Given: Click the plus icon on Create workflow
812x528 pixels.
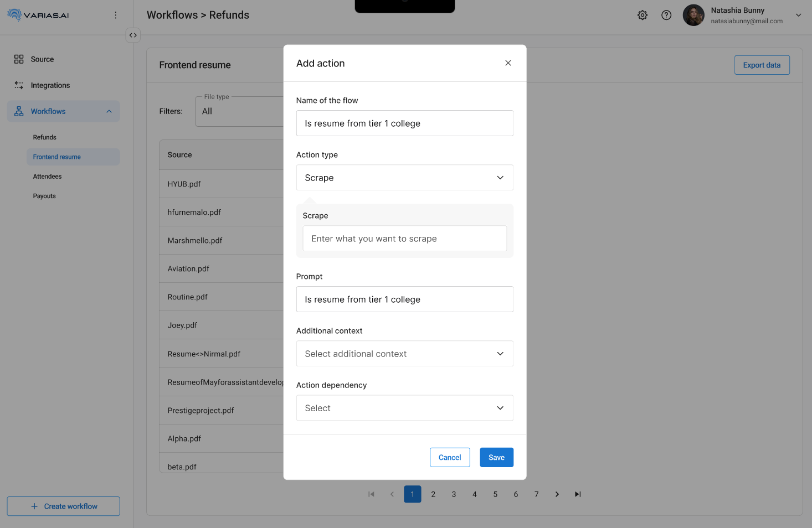Looking at the screenshot, I should tap(34, 506).
